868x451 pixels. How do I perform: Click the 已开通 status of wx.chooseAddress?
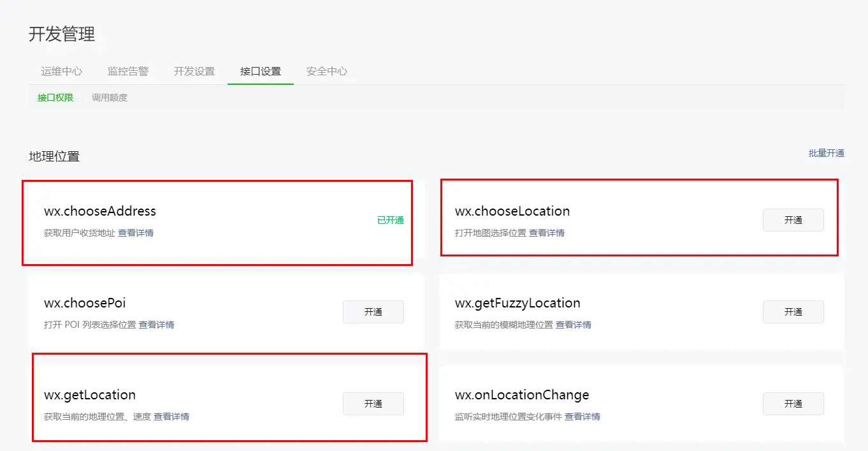tap(390, 220)
